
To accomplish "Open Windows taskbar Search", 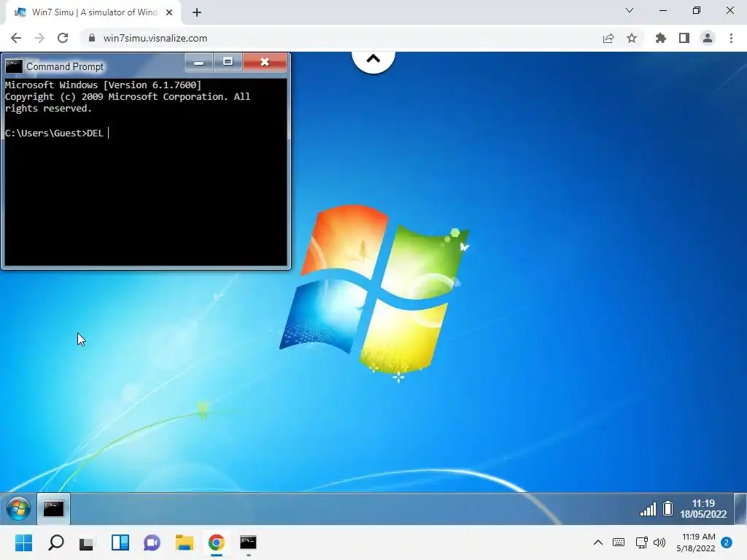I will coord(55,542).
